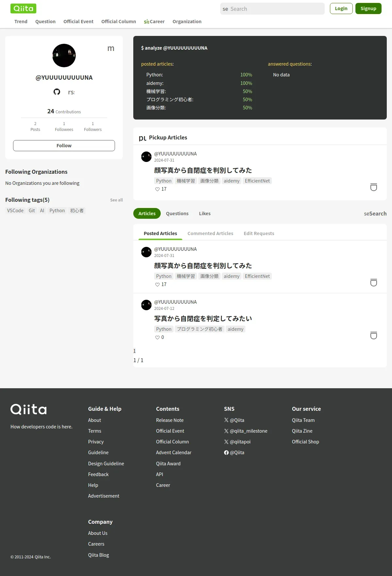Click the Signup button

point(368,8)
